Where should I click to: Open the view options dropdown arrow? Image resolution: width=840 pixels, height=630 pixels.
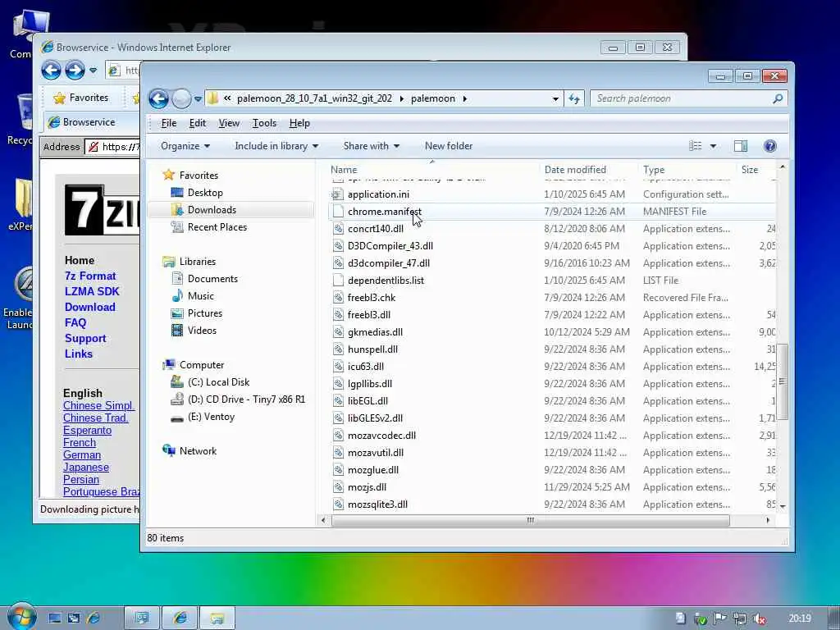coord(713,146)
